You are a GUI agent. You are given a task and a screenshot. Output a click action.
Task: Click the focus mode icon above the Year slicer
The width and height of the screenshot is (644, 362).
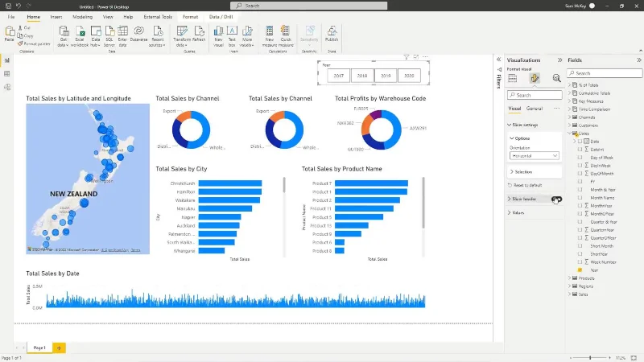click(415, 57)
